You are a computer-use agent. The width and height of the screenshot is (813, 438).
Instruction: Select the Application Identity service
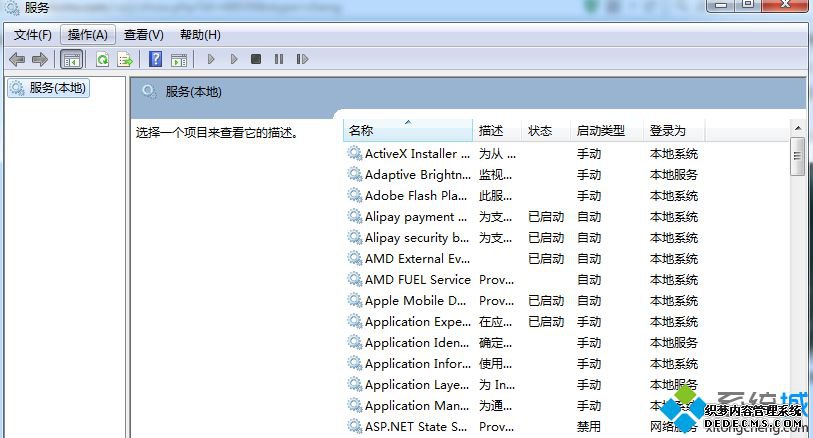click(523, 343)
